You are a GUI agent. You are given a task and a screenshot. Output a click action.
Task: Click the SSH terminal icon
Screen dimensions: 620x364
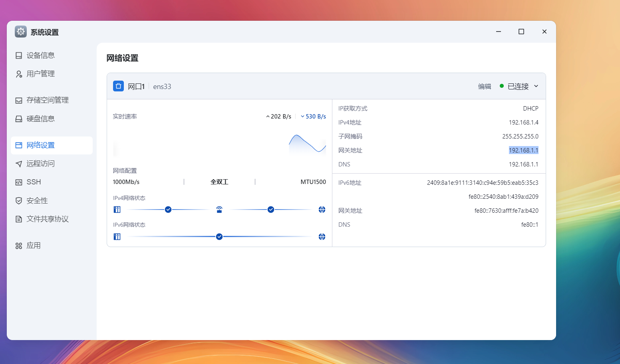[19, 182]
